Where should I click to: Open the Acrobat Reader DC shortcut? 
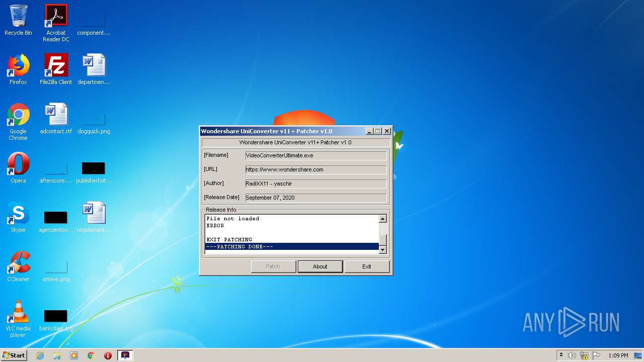point(56,23)
